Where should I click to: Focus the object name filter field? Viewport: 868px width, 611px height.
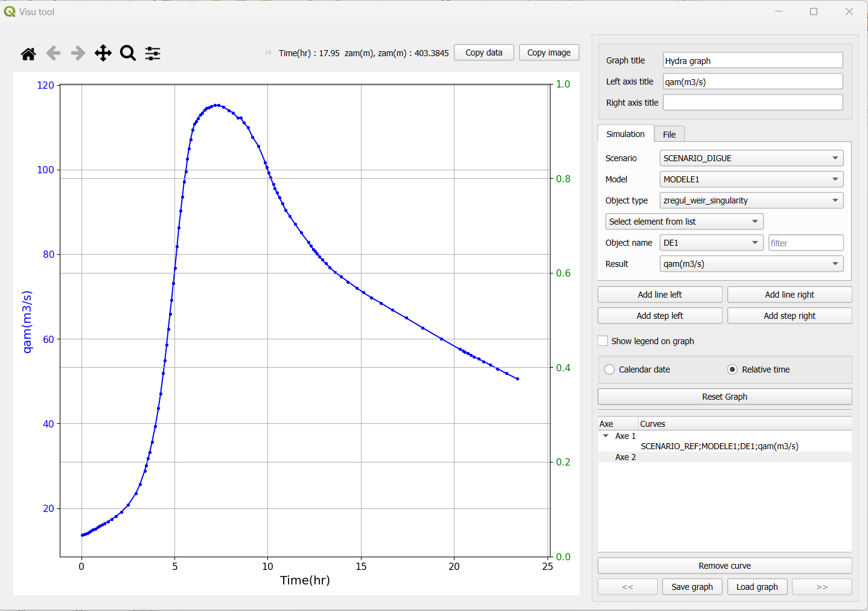(x=806, y=243)
